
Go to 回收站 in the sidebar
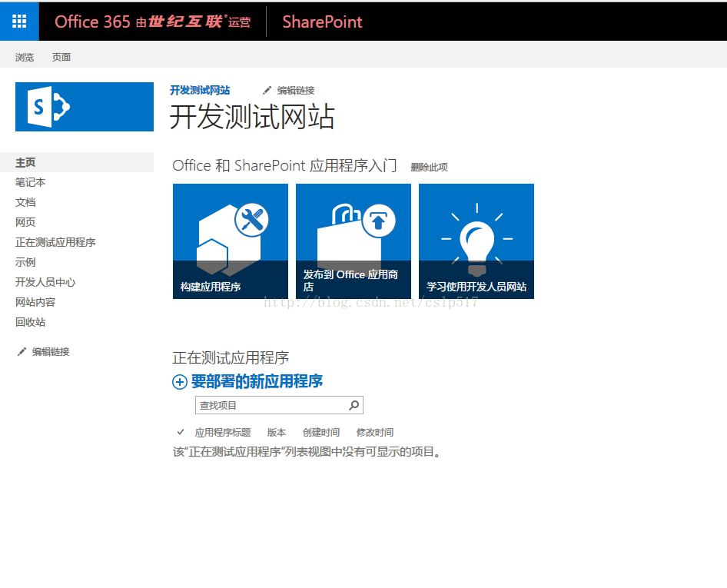point(31,322)
